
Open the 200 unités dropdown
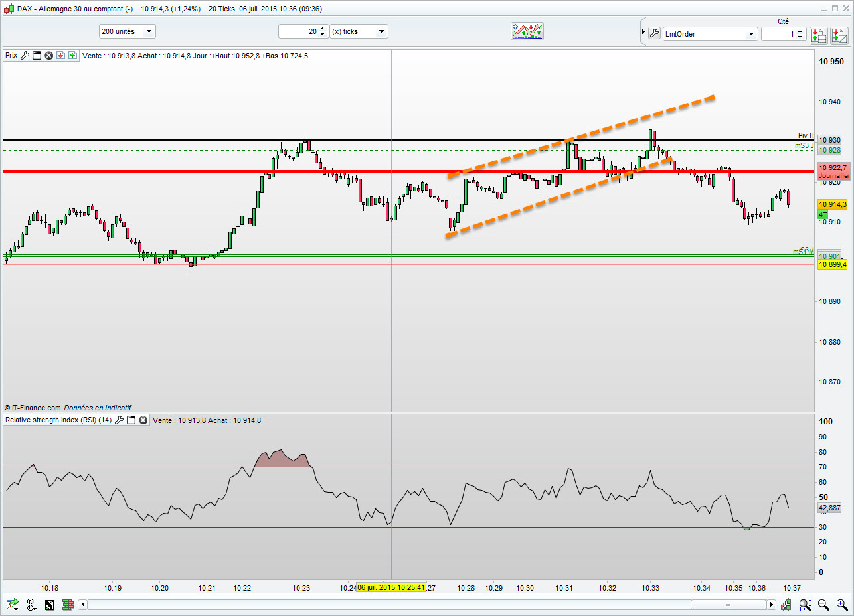point(127,31)
